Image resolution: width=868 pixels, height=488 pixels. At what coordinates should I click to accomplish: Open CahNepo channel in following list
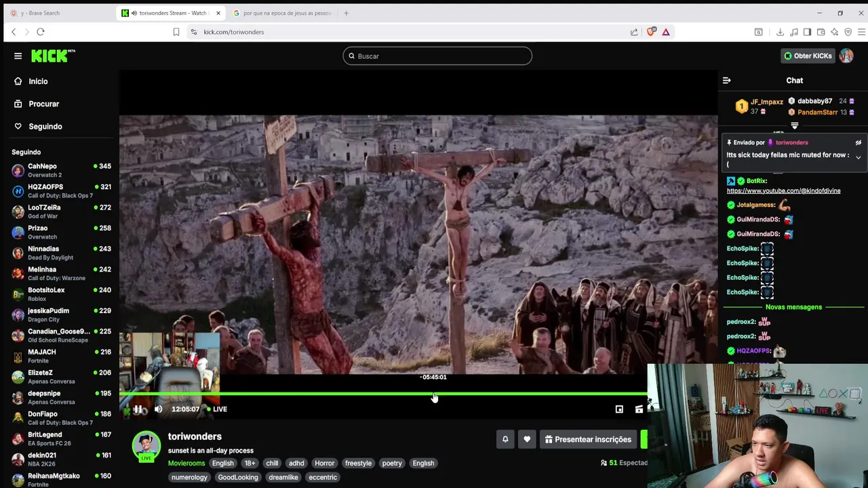[x=61, y=170]
